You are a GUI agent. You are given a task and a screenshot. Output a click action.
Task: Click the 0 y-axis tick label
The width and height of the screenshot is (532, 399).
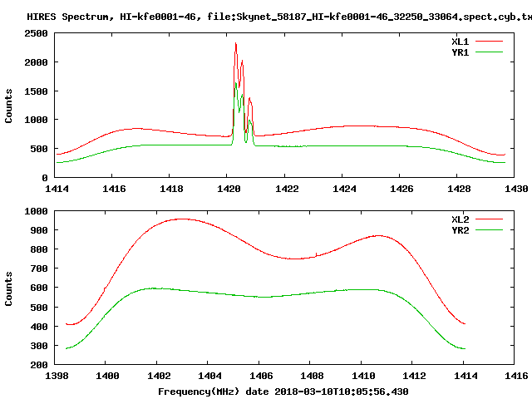(45, 178)
